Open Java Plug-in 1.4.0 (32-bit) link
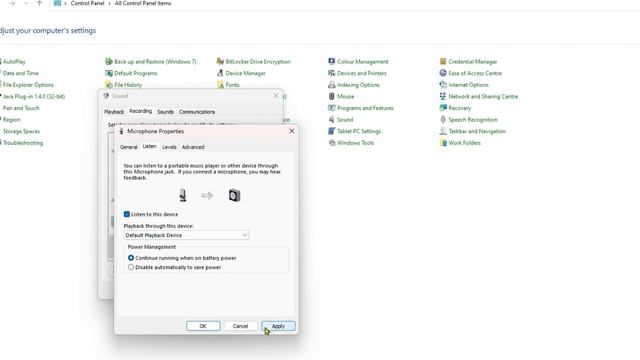This screenshot has width=640, height=360. (x=34, y=96)
